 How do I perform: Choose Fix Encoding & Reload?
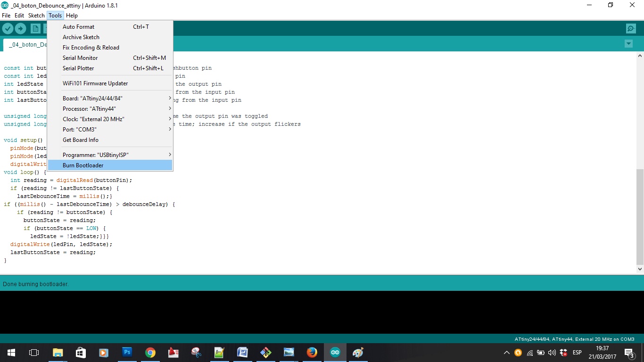(x=110, y=48)
